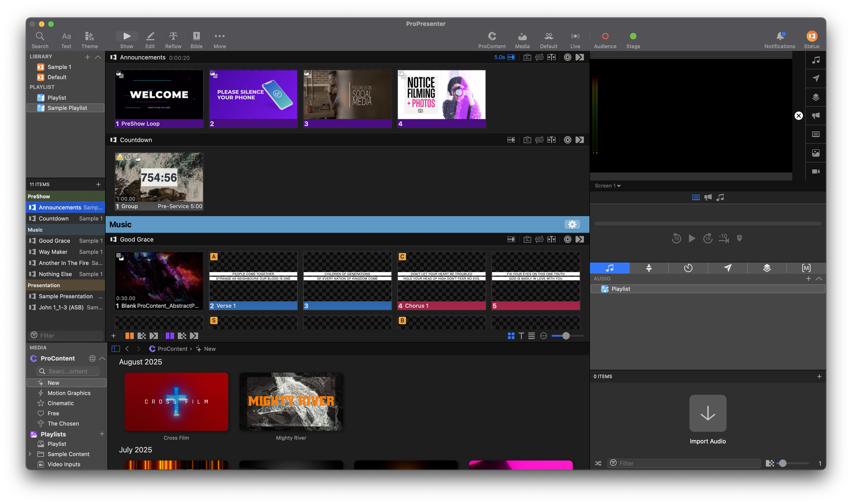Image resolution: width=852 pixels, height=504 pixels.
Task: Open the Countdown playlist item
Action: [66, 218]
